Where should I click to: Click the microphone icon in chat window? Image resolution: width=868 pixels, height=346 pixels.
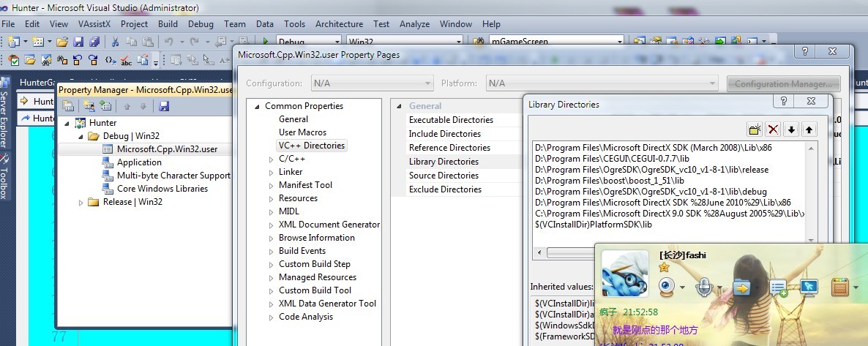703,287
